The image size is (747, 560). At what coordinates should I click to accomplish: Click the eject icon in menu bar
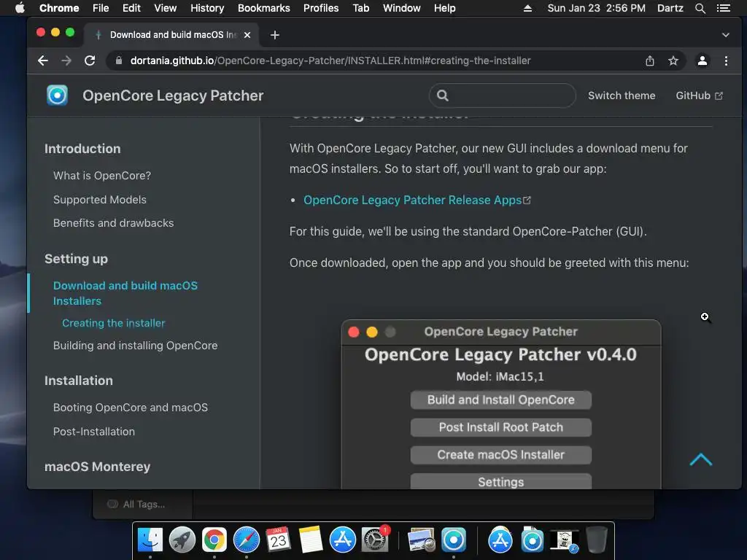527,8
